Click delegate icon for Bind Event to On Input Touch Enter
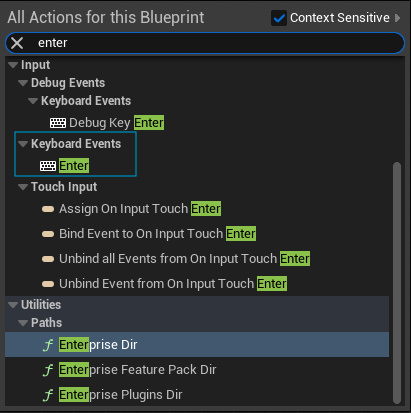411x413 pixels. click(x=48, y=234)
